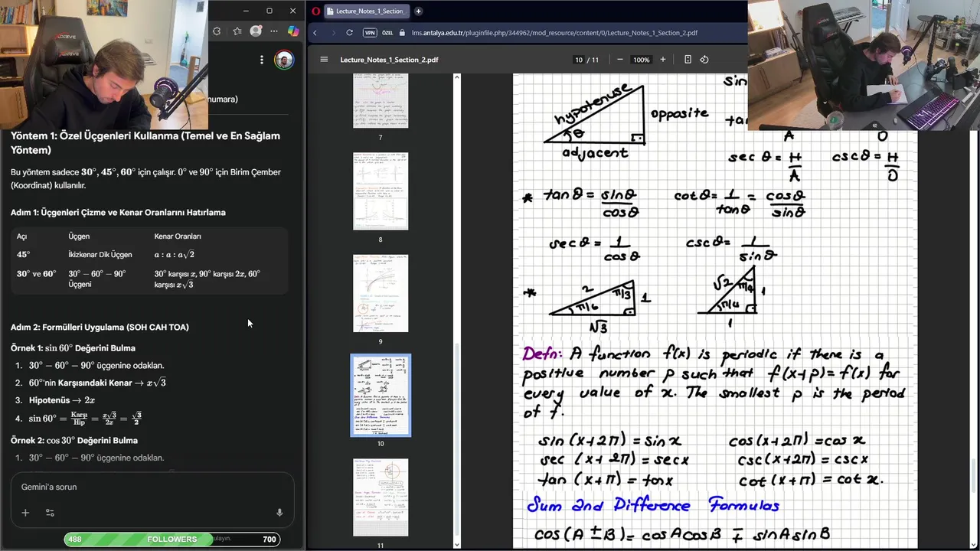Click the 'ÖZEL' private label in address bar
The image size is (980, 551).
click(387, 33)
